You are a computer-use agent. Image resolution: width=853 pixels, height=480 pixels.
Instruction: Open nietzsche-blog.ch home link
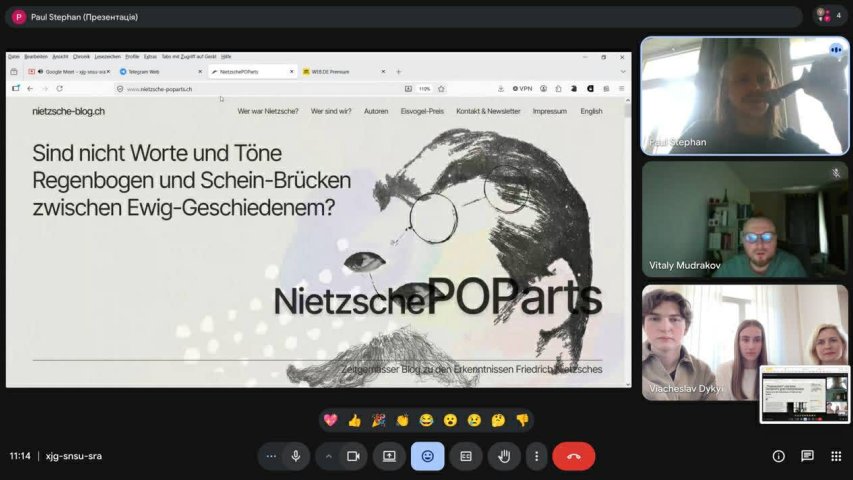pos(69,112)
